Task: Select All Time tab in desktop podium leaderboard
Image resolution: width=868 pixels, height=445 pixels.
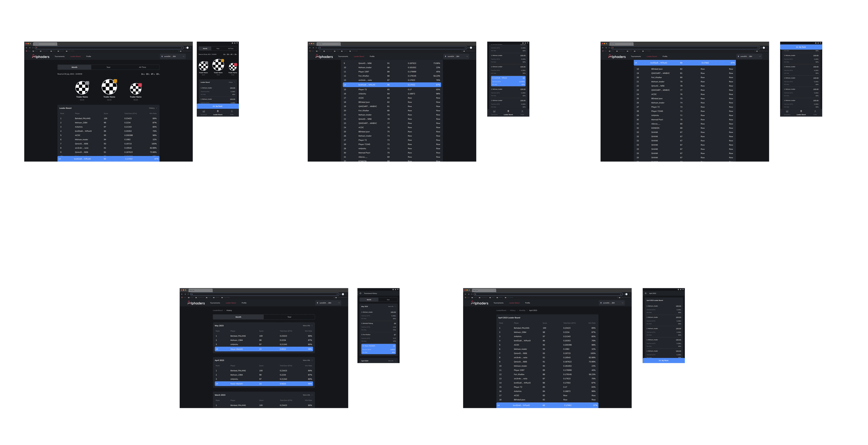Action: [x=143, y=67]
